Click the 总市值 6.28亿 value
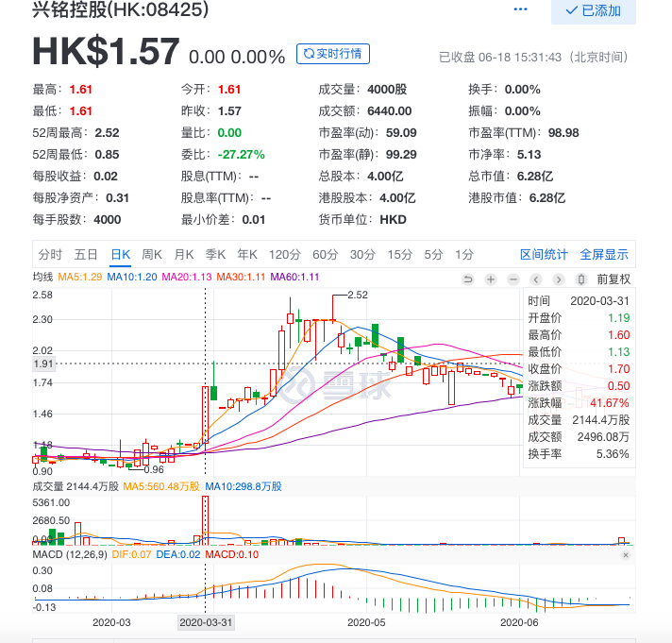This screenshot has height=643, width=672. tap(535, 177)
